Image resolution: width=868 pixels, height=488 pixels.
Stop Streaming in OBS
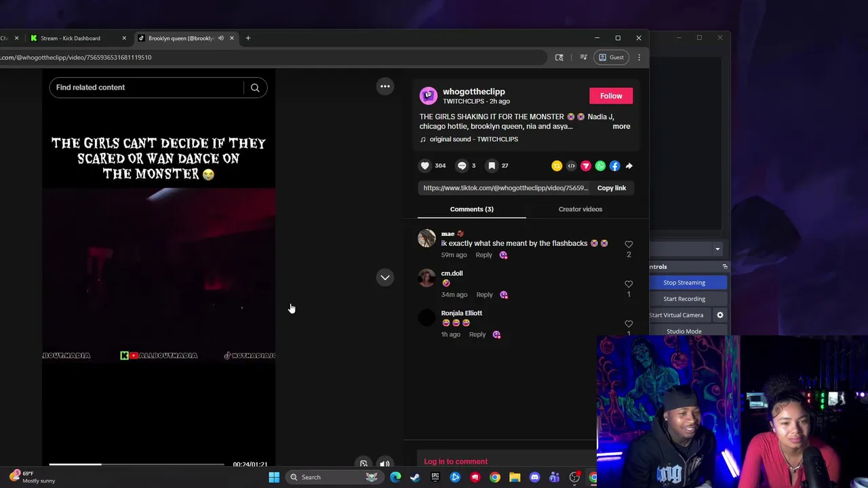point(684,283)
